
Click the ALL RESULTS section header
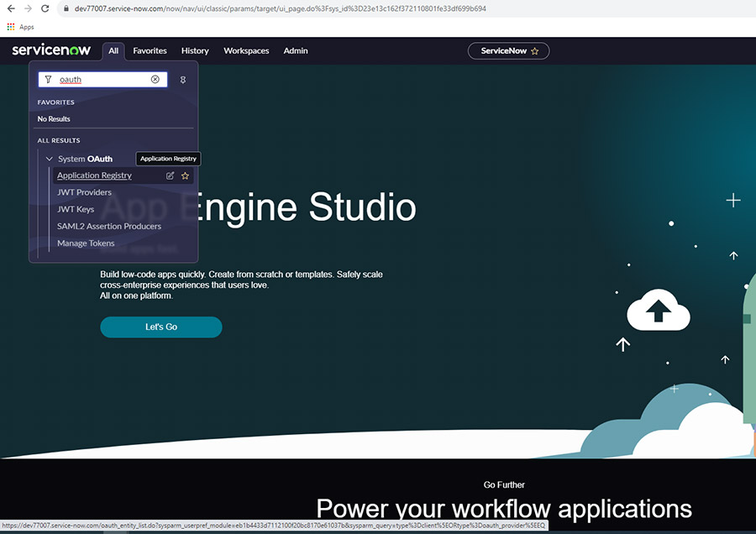coord(59,140)
